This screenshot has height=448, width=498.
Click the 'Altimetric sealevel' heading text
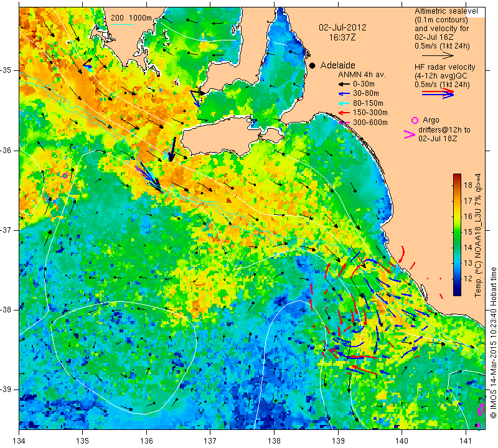(x=446, y=11)
